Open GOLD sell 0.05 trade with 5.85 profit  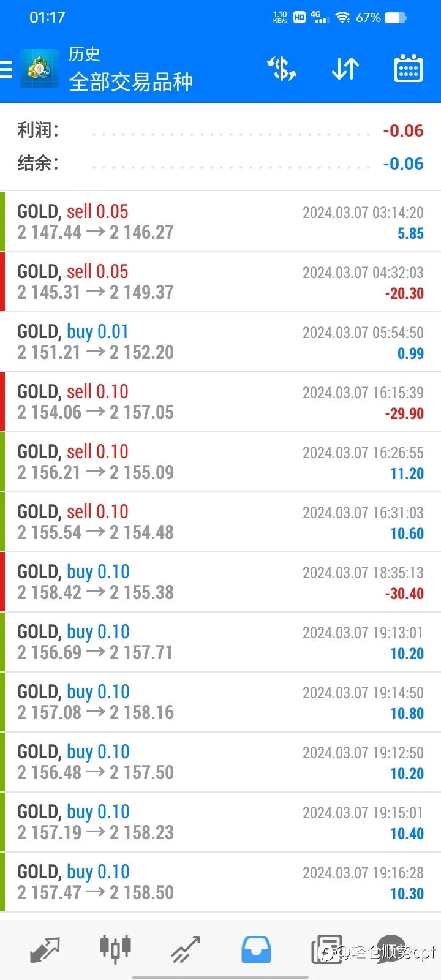221,222
